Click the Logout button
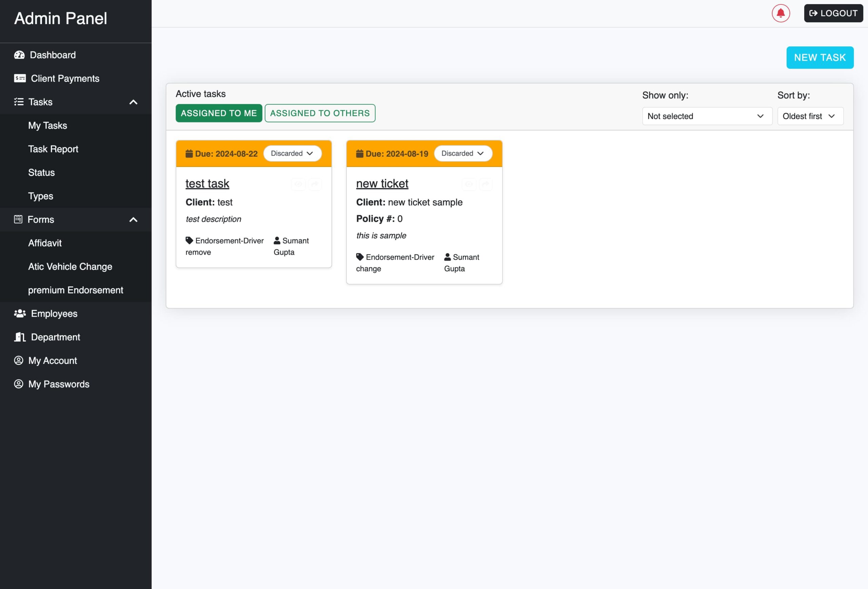 click(x=833, y=14)
